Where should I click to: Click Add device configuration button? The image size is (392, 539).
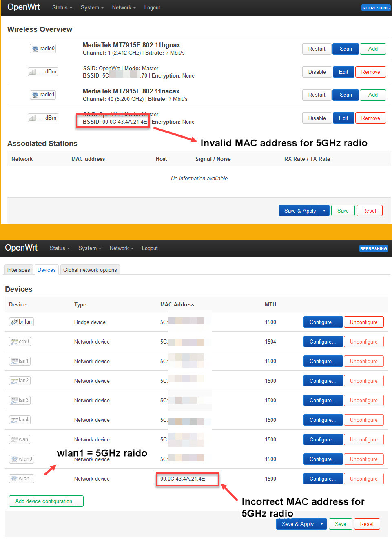[x=46, y=501]
